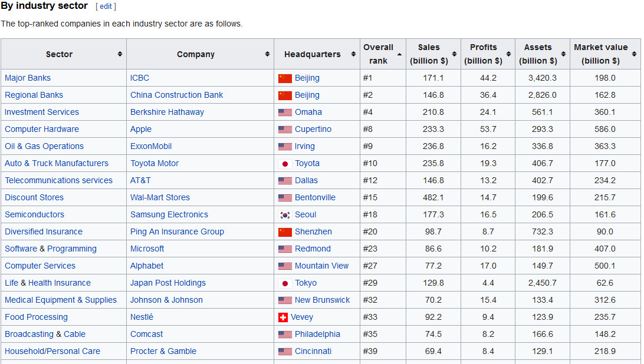Click the US flag next to Omaha
The image size is (644, 364).
pos(285,112)
